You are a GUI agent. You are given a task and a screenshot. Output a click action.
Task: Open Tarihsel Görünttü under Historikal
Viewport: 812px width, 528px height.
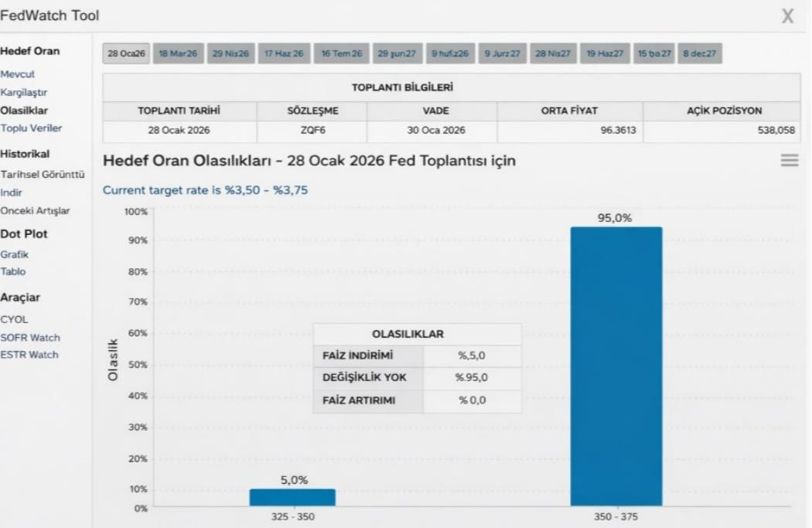[42, 175]
